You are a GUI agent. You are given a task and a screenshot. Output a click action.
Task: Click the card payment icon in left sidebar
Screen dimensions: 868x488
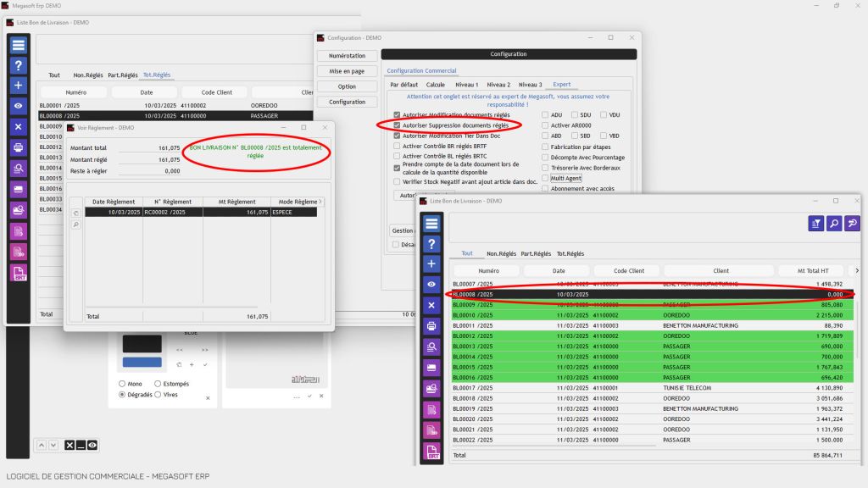point(19,189)
